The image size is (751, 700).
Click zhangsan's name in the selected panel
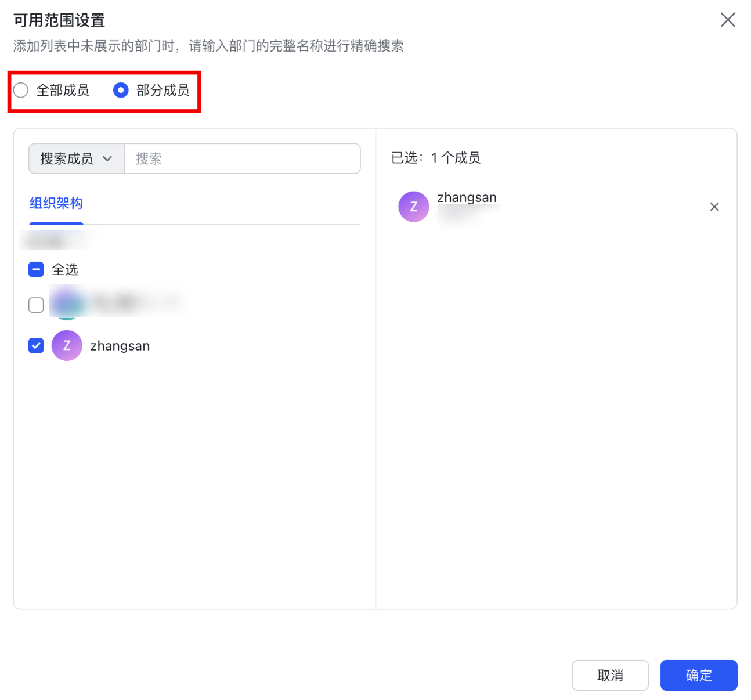tap(467, 198)
